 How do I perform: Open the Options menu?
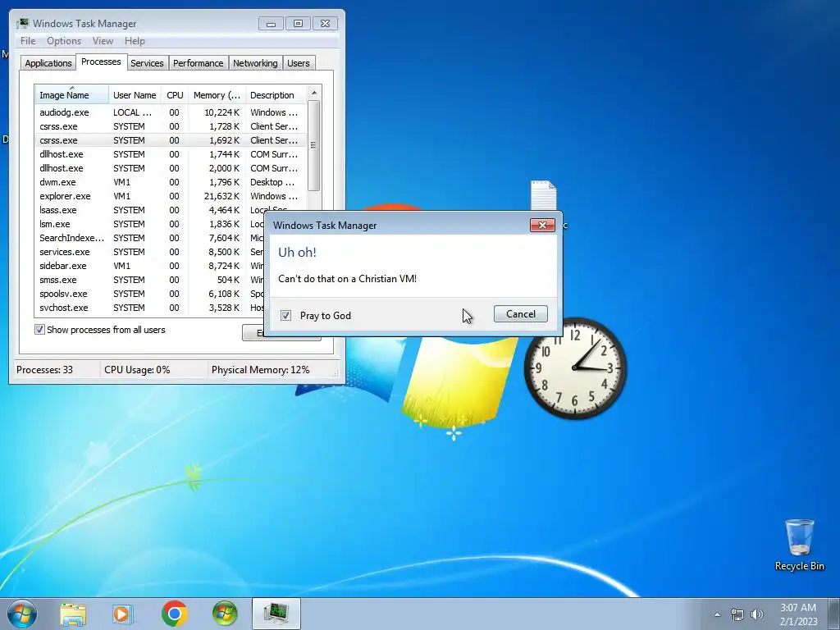click(x=64, y=41)
